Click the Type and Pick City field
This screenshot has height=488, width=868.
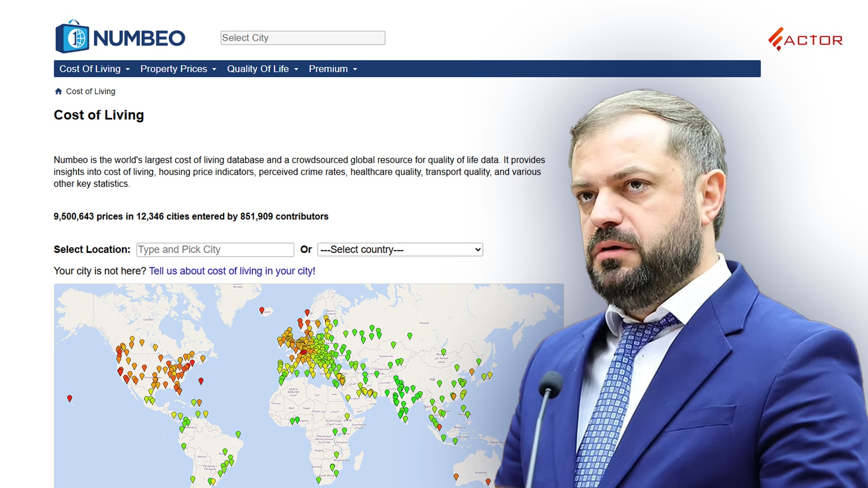tap(215, 249)
